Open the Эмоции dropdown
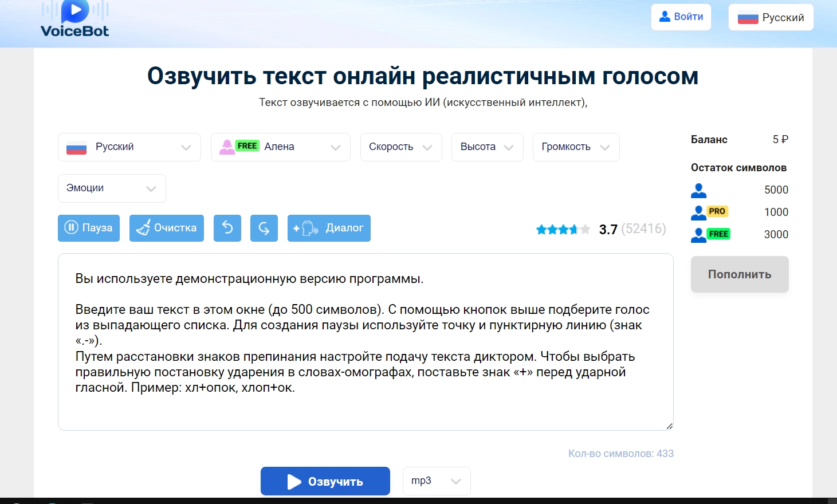 tap(112, 188)
